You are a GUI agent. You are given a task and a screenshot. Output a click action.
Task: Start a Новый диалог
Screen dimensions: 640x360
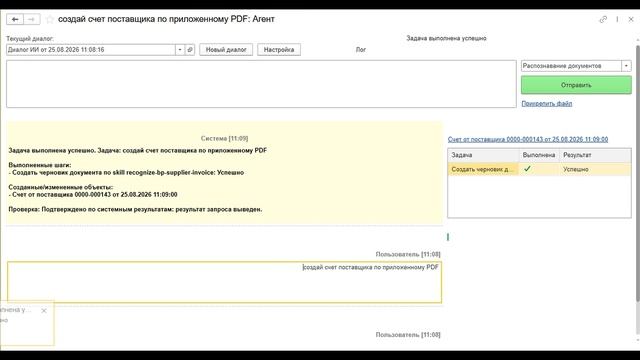point(226,49)
